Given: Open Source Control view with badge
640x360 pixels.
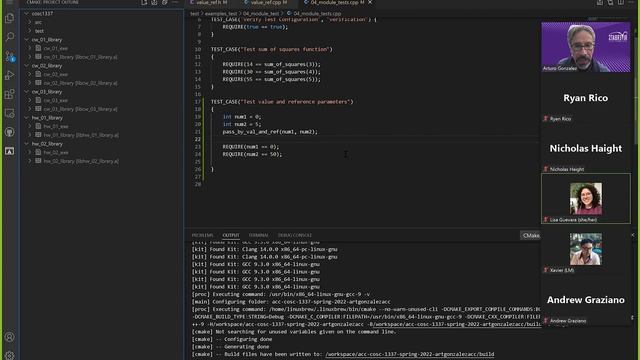Looking at the screenshot, I should [9, 56].
